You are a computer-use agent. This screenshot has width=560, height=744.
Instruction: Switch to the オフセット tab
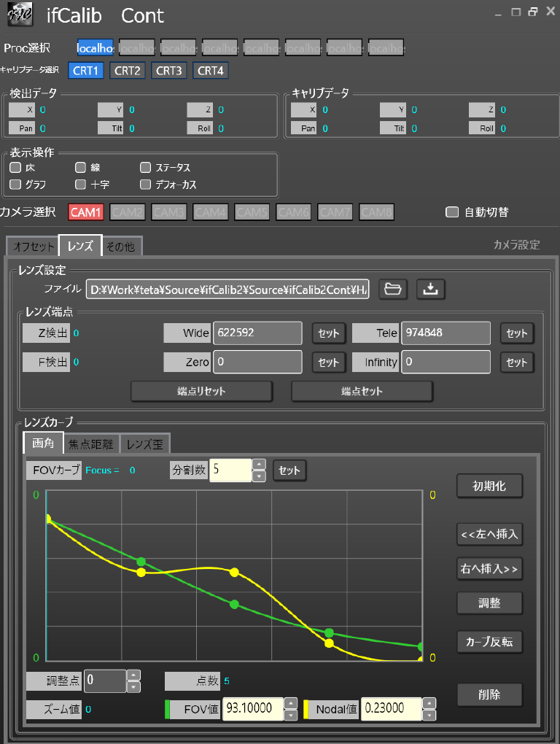pos(34,247)
